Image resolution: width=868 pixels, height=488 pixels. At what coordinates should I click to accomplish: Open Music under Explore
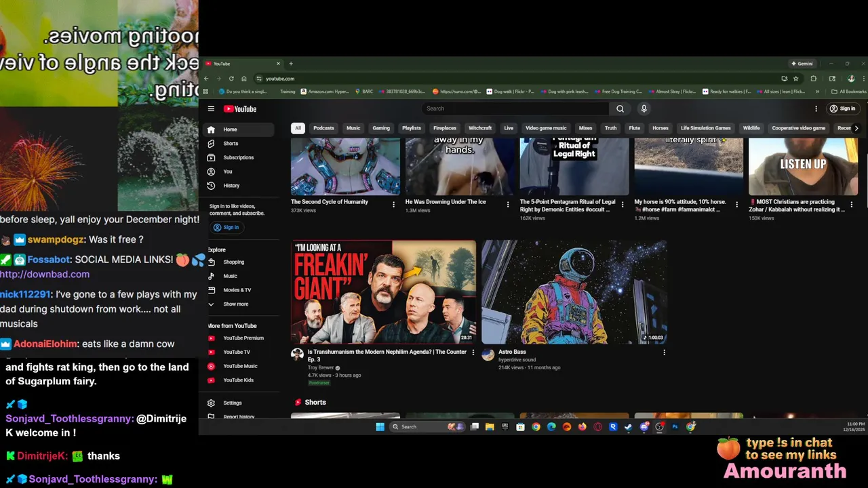coord(240,276)
